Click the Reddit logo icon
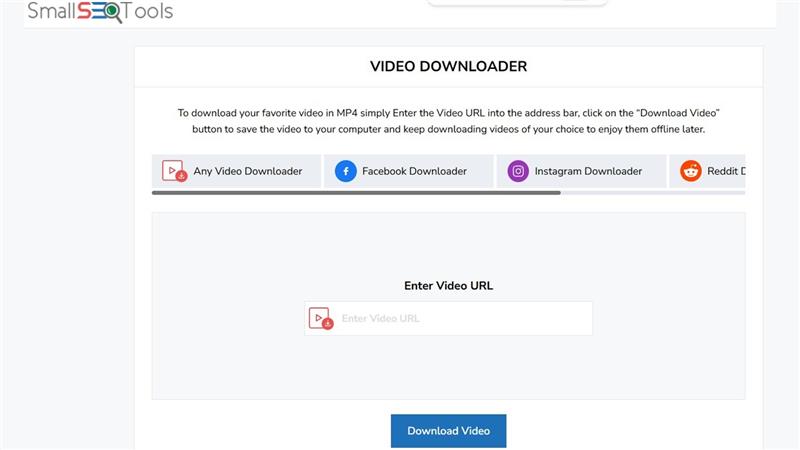 point(691,171)
